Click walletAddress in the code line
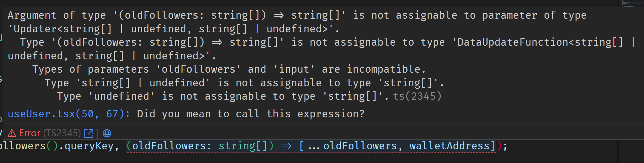This screenshot has width=644, height=163. pyautogui.click(x=449, y=146)
